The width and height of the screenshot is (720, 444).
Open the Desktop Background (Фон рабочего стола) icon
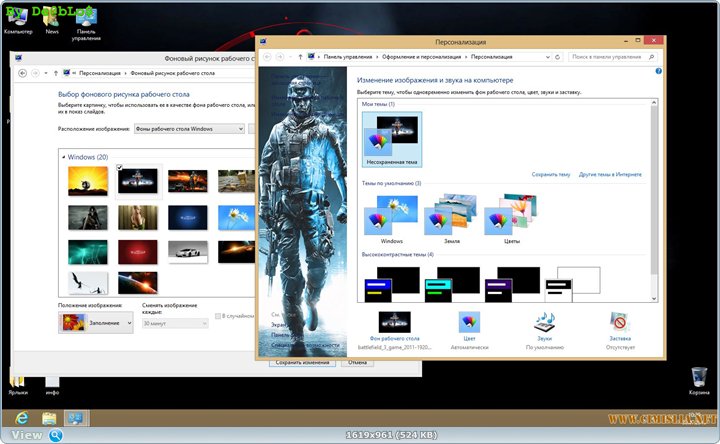[394, 323]
